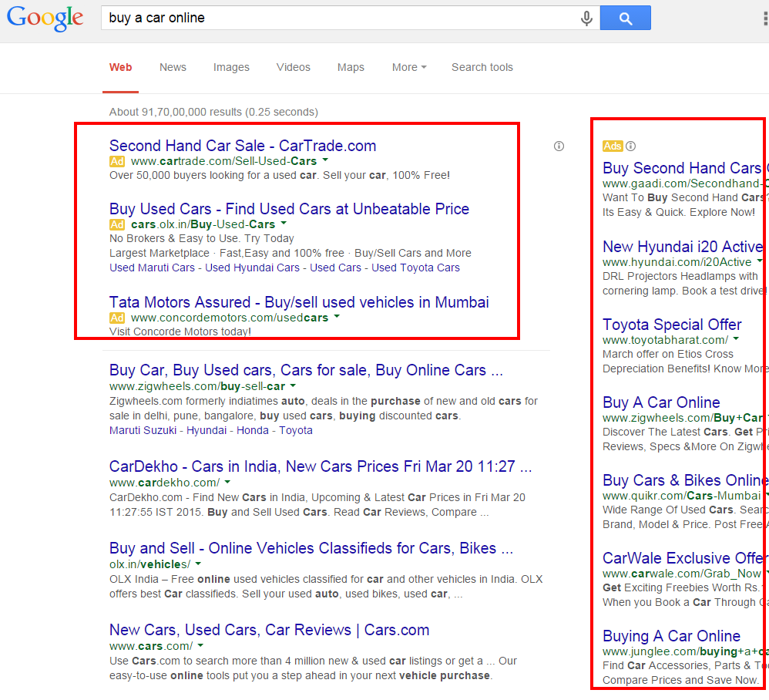Open 'Toyota Special Offer' sidebar ad
This screenshot has width=769, height=700.
point(672,325)
